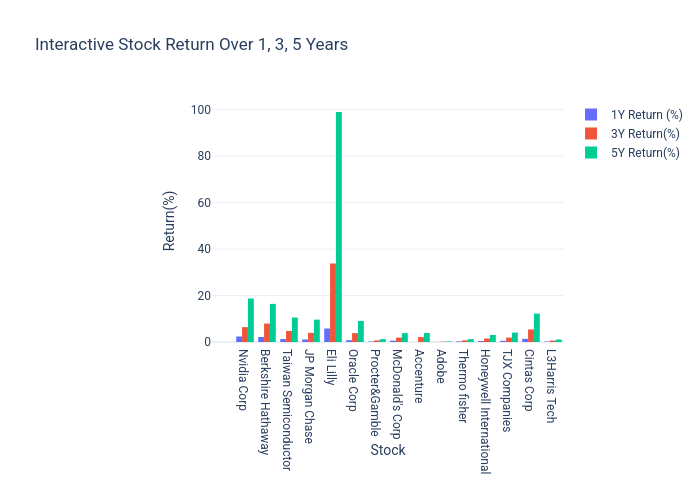This screenshot has width=700, height=500.
Task: Click Berkshire Hathaway's green 5Y bar
Action: [273, 323]
